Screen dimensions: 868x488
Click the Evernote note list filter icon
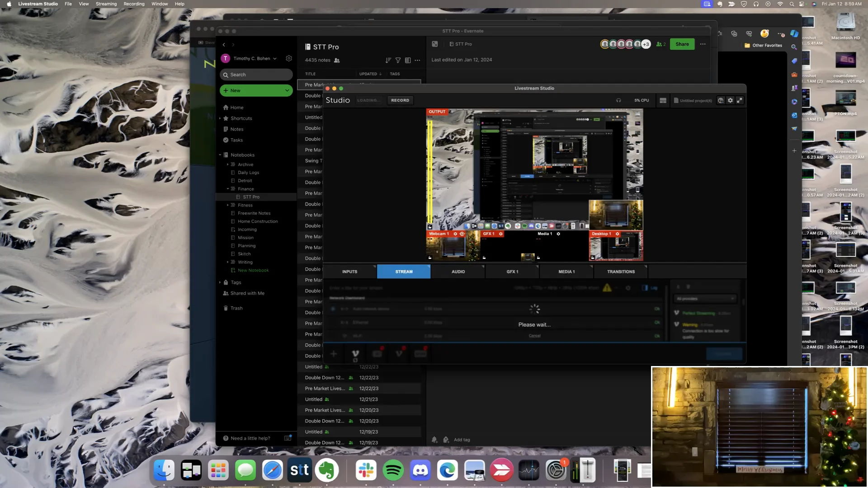click(398, 60)
